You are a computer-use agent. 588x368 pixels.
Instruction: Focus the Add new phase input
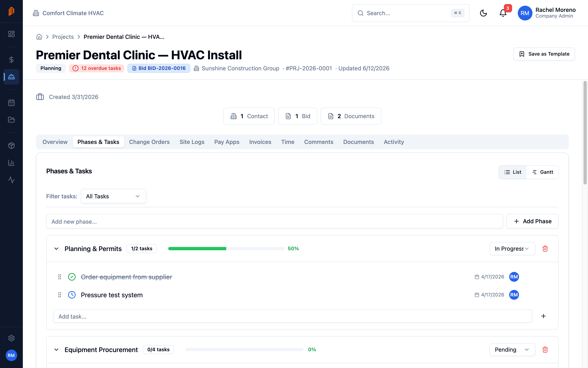tap(274, 221)
